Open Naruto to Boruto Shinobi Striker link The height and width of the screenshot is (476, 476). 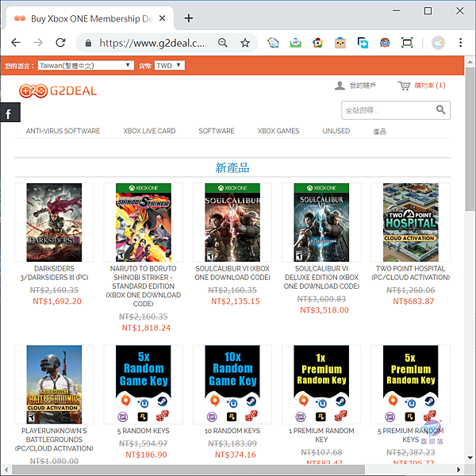coord(143,286)
